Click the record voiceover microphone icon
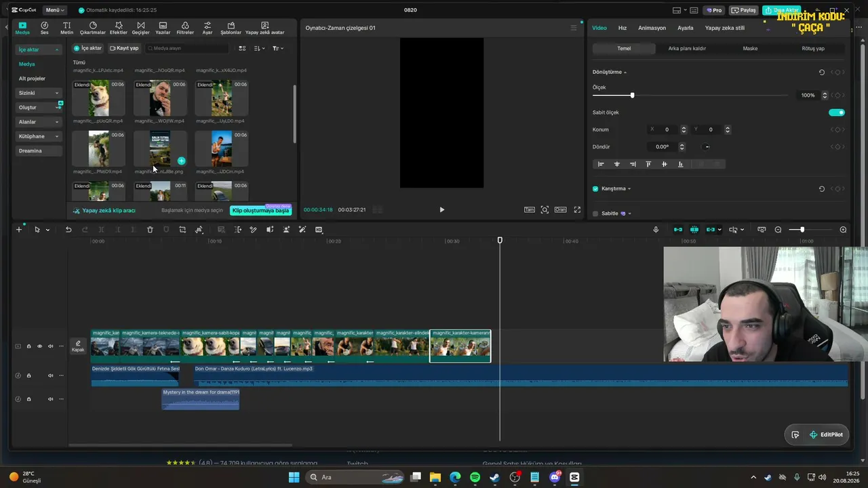The width and height of the screenshot is (868, 488). click(x=656, y=230)
